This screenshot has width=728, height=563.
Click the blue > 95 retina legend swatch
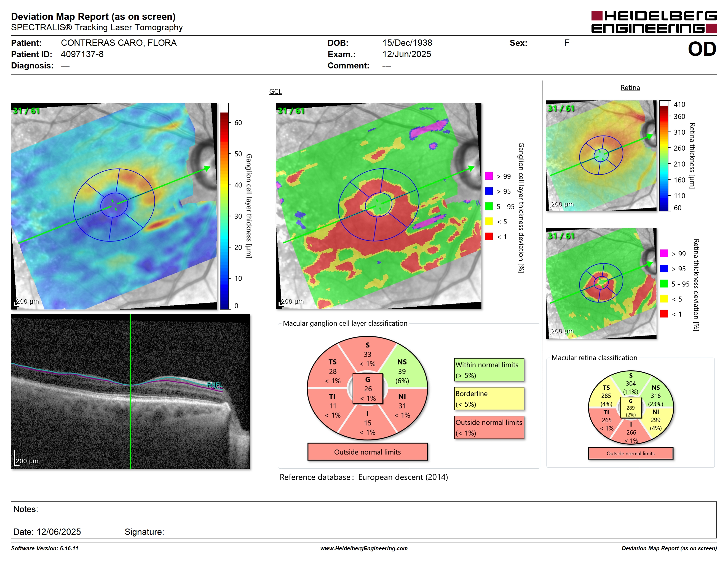pyautogui.click(x=664, y=269)
